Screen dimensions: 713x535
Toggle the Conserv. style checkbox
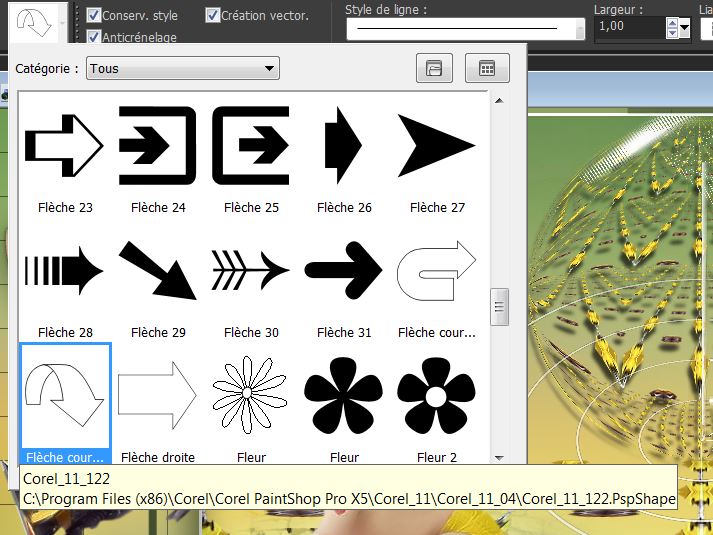(93, 15)
